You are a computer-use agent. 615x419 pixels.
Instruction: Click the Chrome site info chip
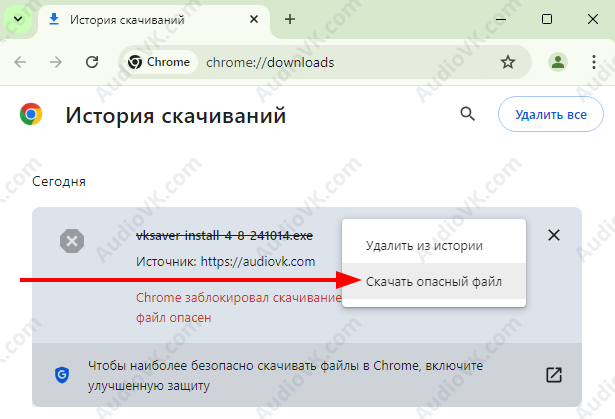159,62
